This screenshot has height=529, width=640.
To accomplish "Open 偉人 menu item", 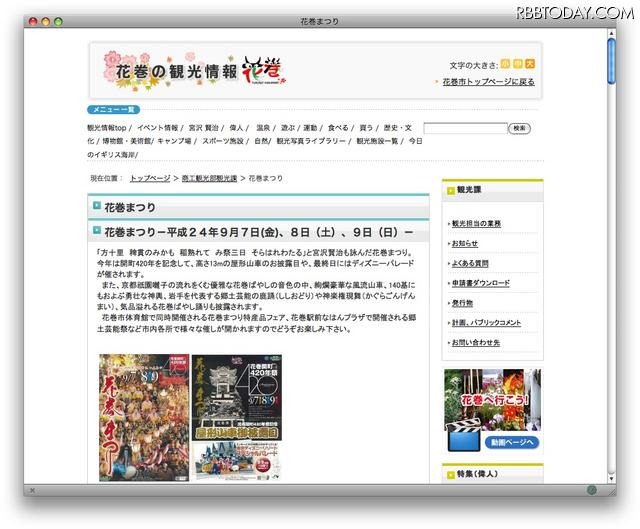I will pos(236,128).
